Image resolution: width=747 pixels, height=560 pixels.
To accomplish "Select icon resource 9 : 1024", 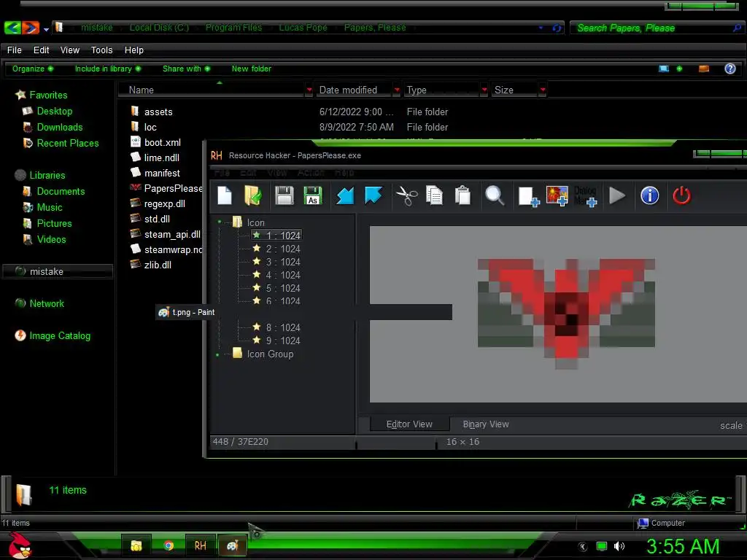I will tap(276, 341).
